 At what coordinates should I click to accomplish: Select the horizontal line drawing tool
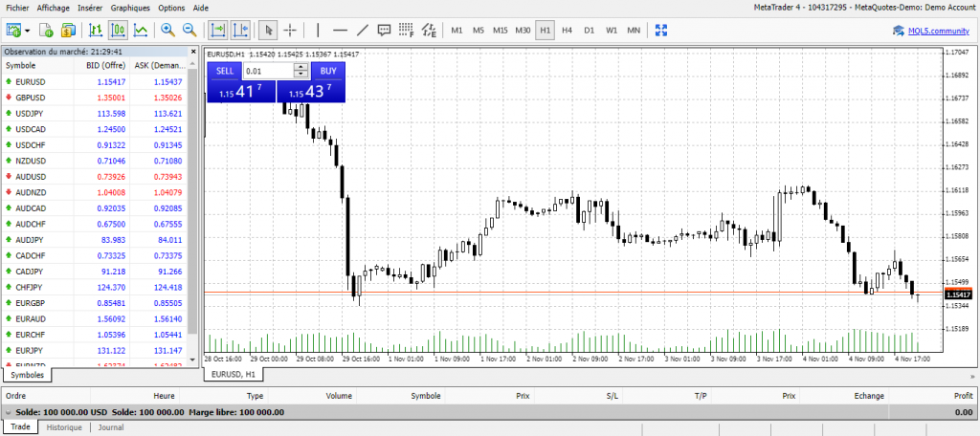tap(339, 30)
